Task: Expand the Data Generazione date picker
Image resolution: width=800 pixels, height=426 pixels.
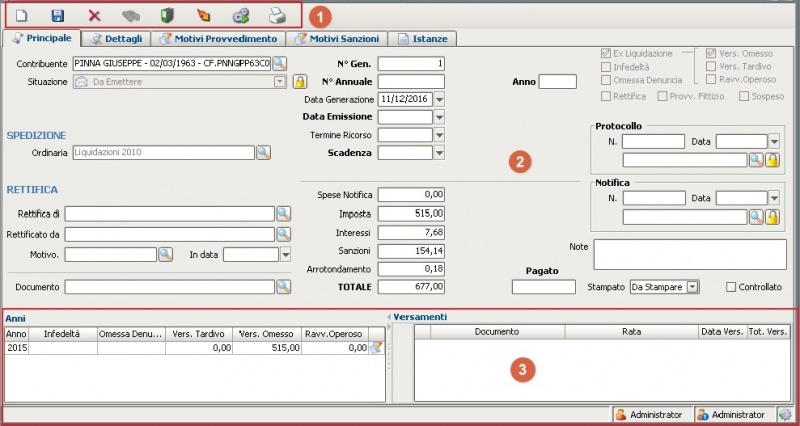Action: coord(440,100)
